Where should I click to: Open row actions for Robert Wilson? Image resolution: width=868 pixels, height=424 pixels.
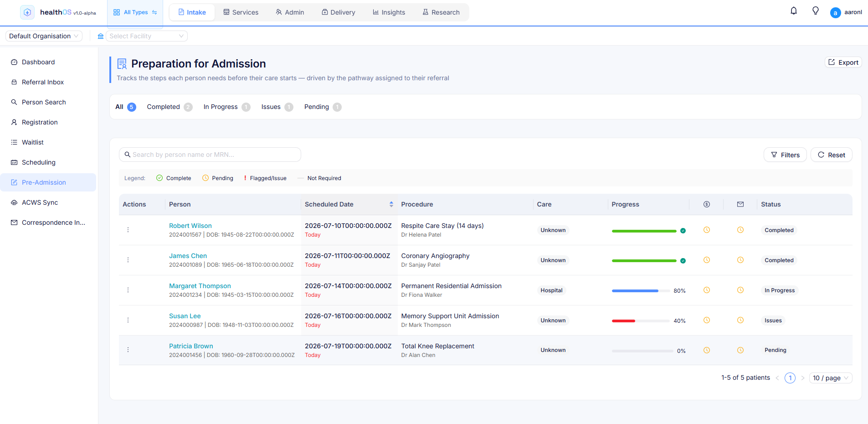(128, 230)
